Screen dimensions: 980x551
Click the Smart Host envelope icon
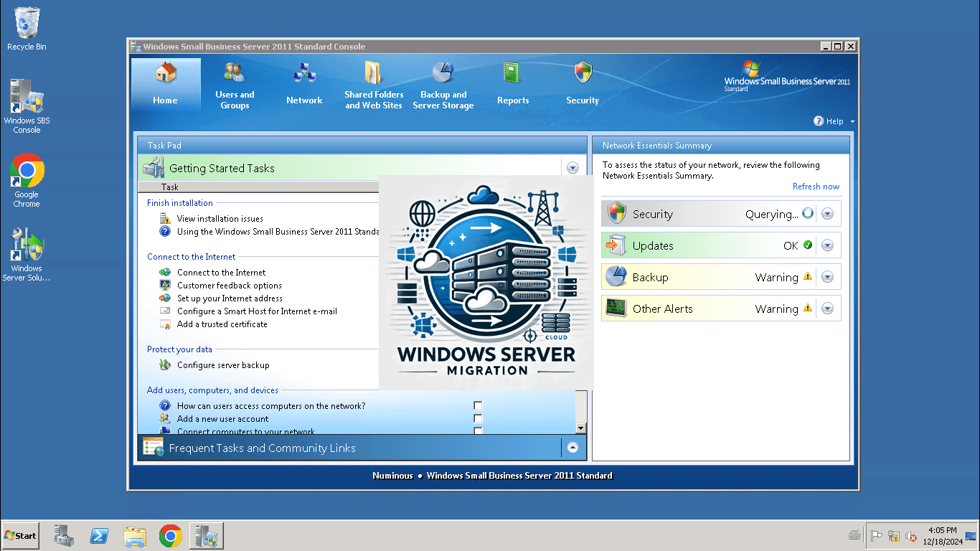[x=164, y=311]
